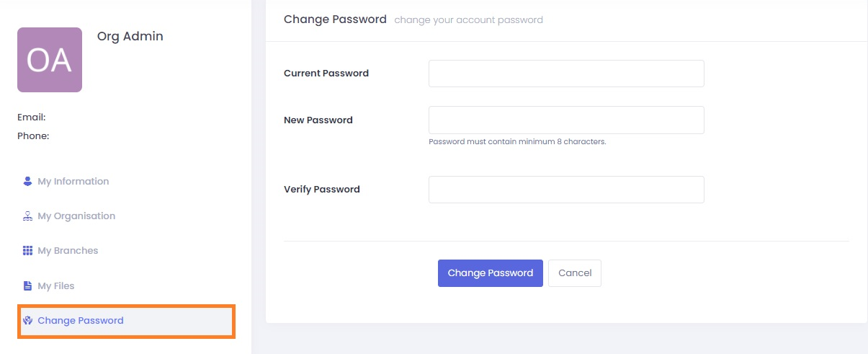
Task: Focus the Verify Password input box
Action: click(x=566, y=190)
